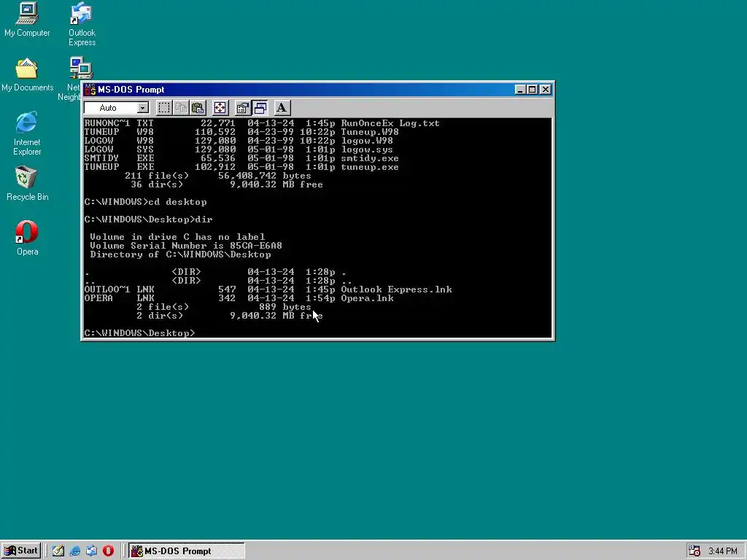Click the 'Opera.lnk' file name in listing
The image size is (747, 560).
(368, 298)
